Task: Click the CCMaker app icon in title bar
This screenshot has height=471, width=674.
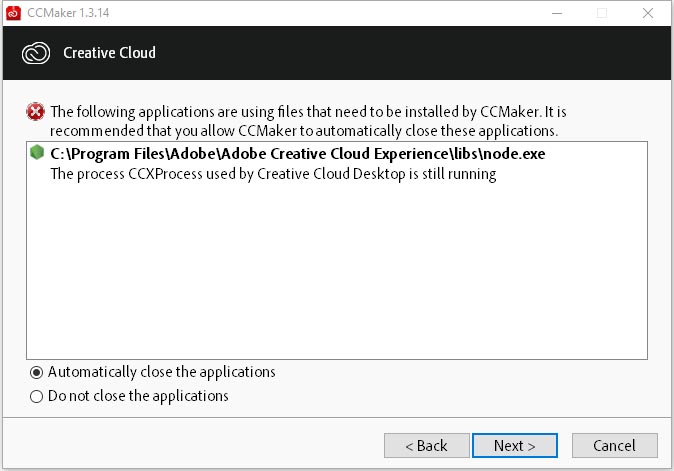Action: click(x=13, y=13)
